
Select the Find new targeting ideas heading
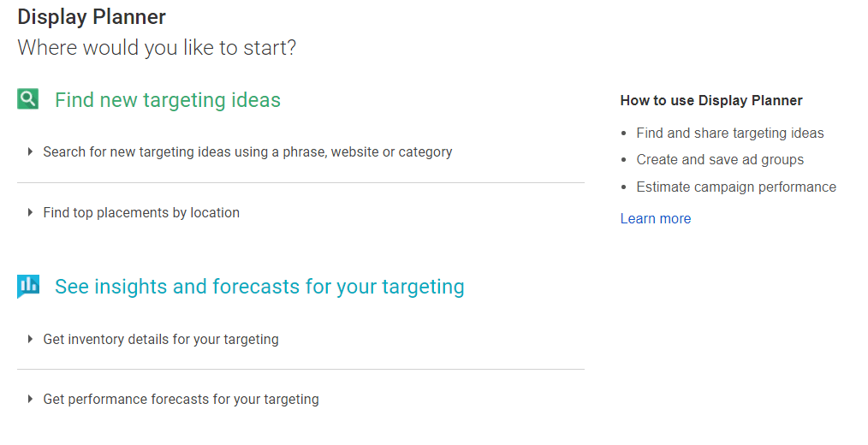pyautogui.click(x=168, y=100)
